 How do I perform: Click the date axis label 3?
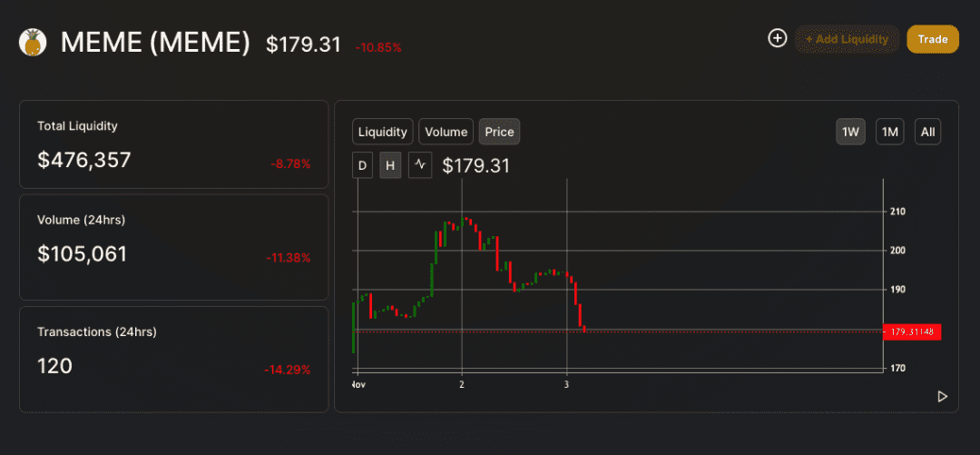tap(566, 384)
